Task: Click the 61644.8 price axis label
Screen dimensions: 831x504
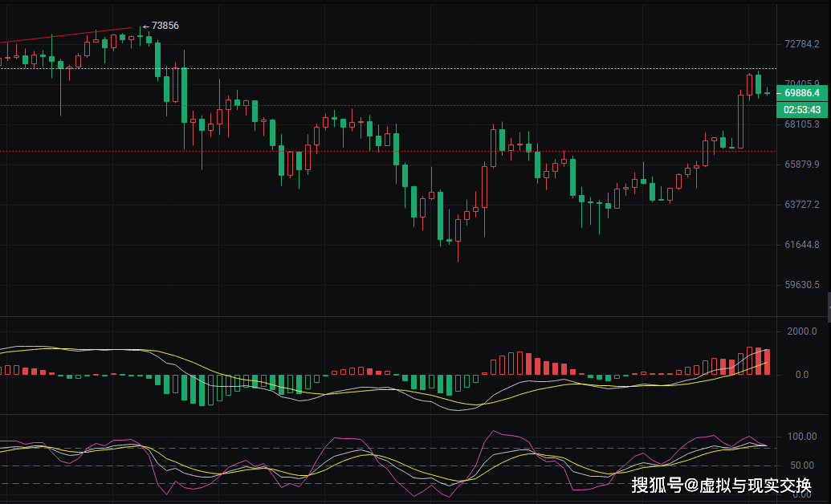Action: [802, 245]
